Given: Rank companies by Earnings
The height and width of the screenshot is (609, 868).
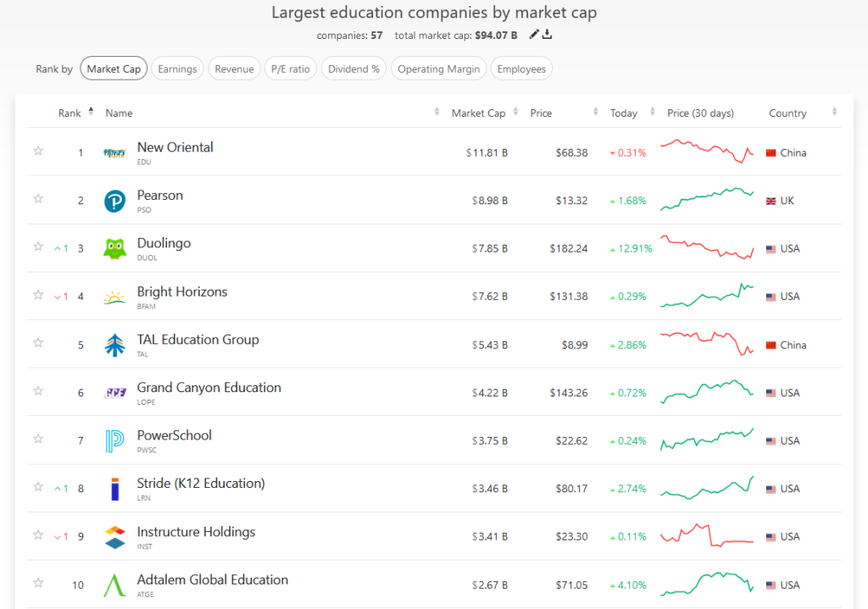Looking at the screenshot, I should click(x=177, y=69).
